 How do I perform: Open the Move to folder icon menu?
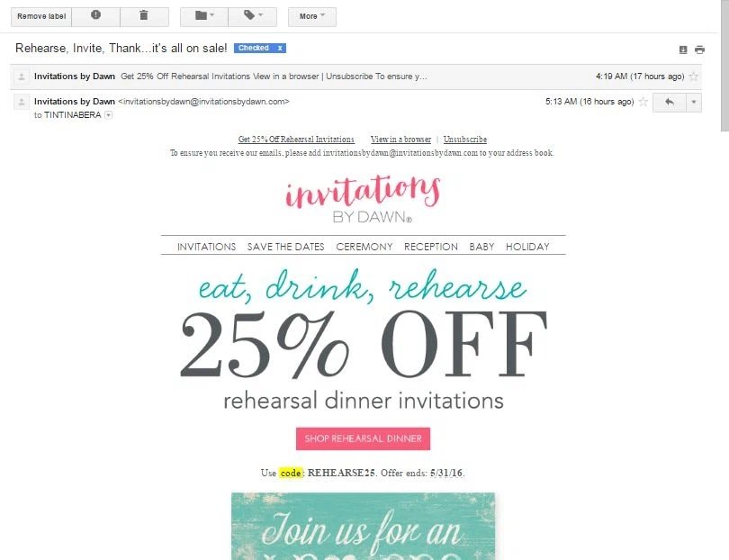tap(204, 16)
